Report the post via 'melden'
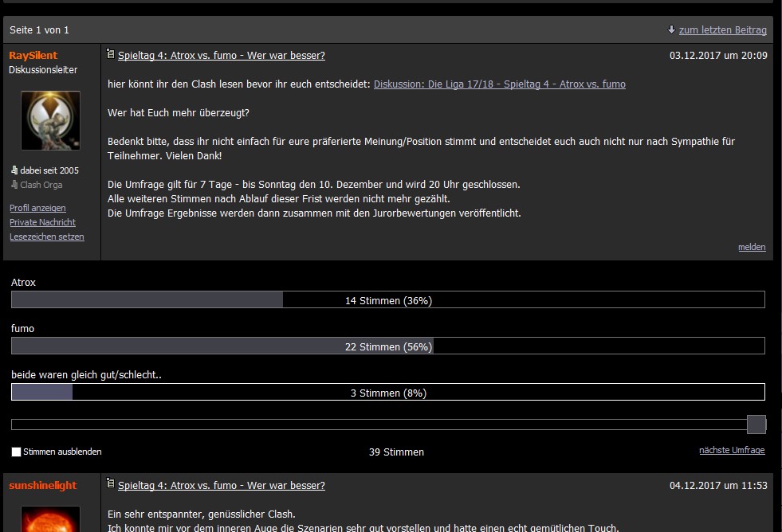 [752, 247]
